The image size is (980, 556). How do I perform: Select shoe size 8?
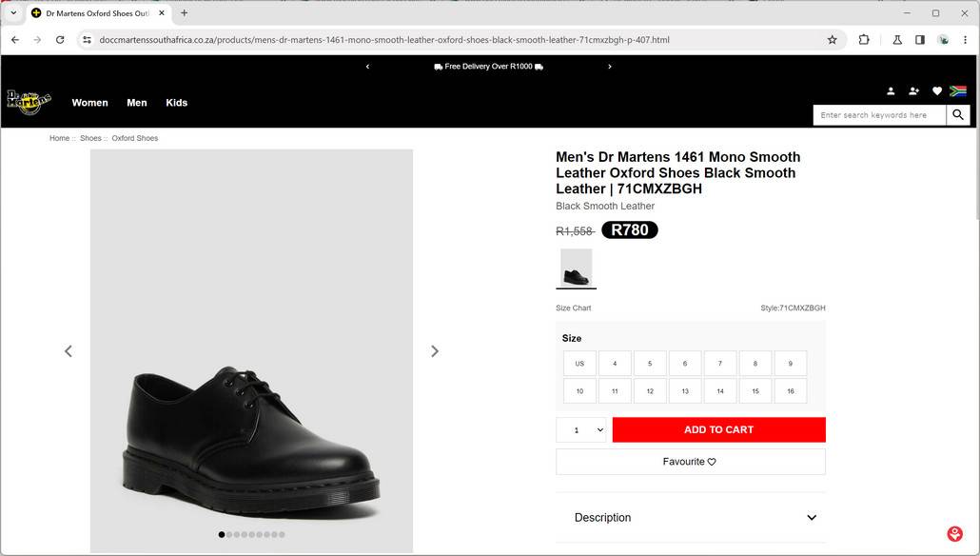(x=755, y=364)
